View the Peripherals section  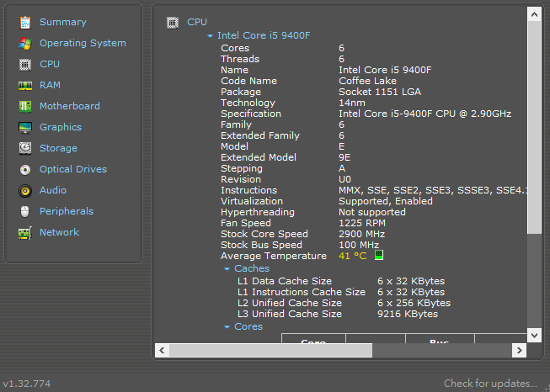[x=67, y=211]
